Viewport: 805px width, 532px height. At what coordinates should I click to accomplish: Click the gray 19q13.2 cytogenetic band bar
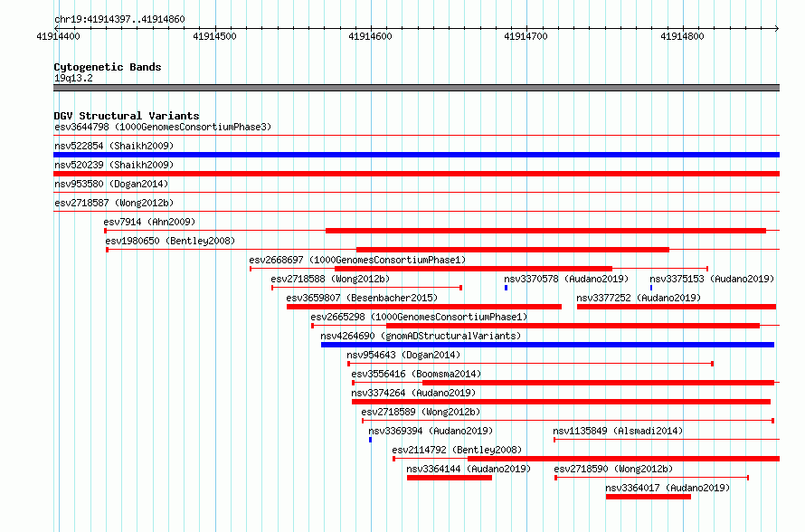point(416,88)
